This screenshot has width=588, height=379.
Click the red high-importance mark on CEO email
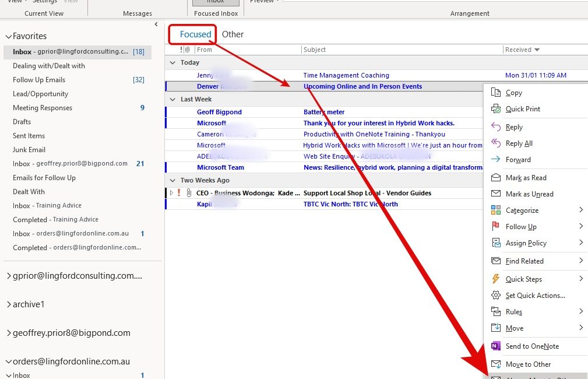(179, 193)
